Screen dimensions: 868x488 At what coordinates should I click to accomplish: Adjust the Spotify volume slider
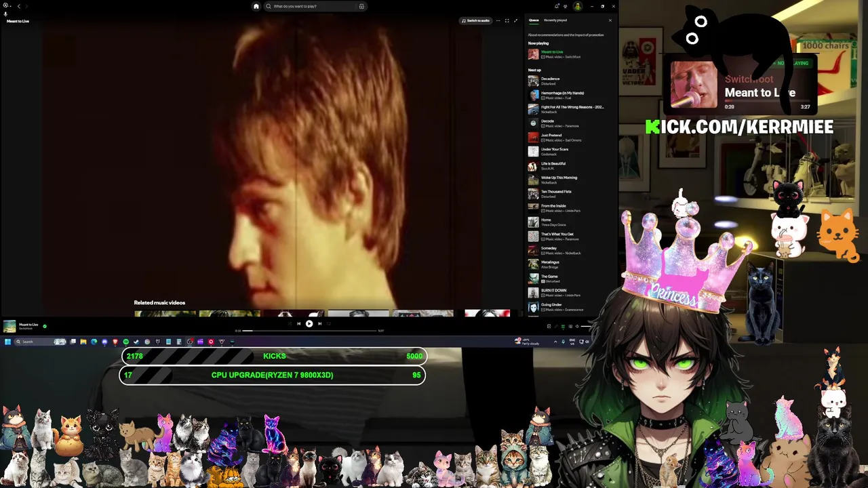(585, 326)
